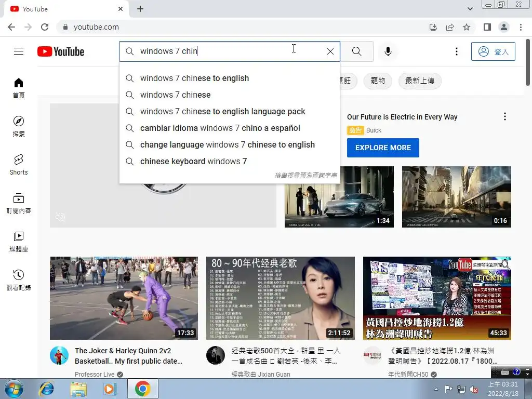Click the muted volume tray icon
This screenshot has width=532, height=399.
[474, 389]
